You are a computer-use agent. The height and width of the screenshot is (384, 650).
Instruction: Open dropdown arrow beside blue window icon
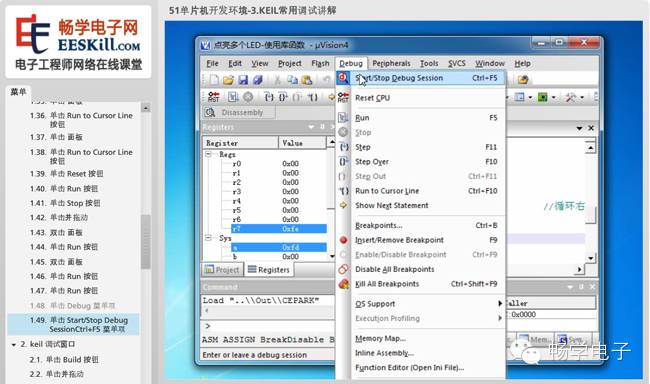pyautogui.click(x=530, y=98)
